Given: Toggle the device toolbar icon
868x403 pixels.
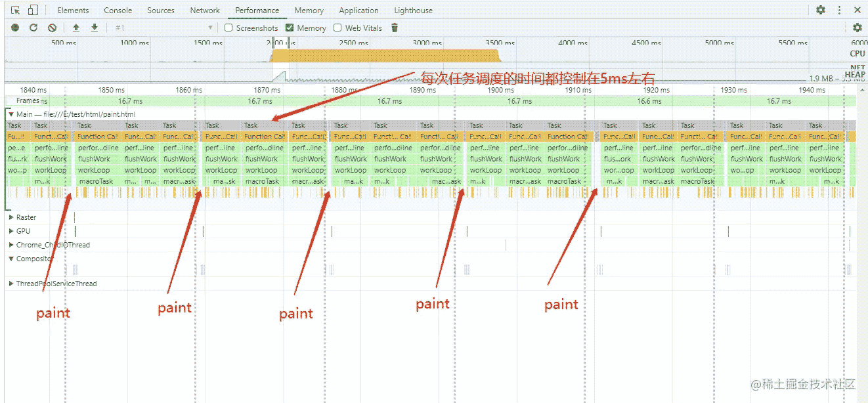Looking at the screenshot, I should [33, 11].
